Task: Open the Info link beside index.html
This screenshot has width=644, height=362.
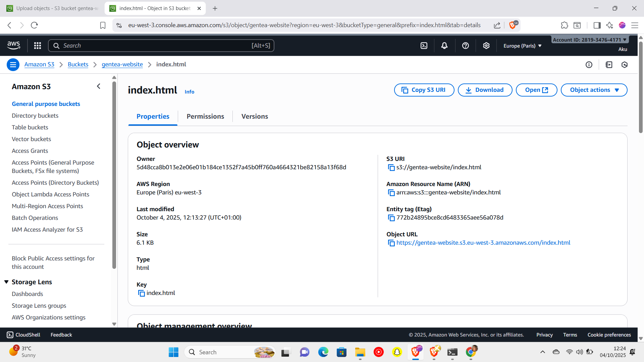Action: pos(190,92)
